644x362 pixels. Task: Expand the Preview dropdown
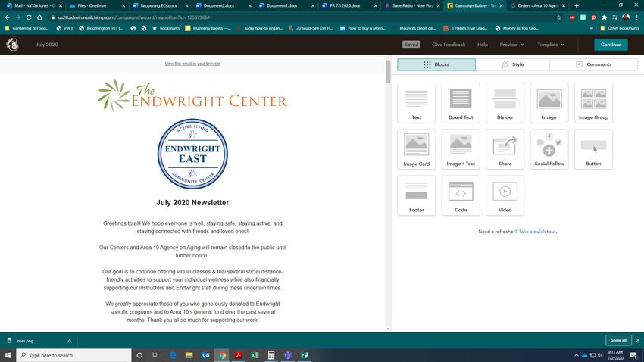pos(511,45)
